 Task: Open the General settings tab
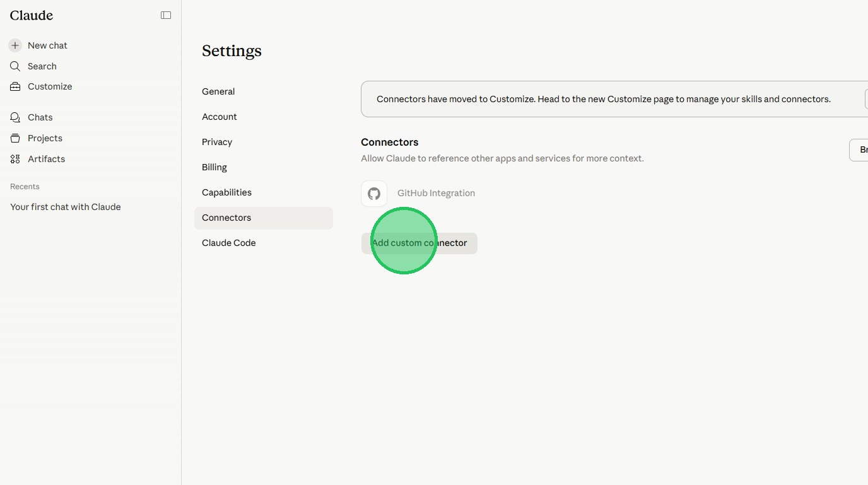click(264, 91)
